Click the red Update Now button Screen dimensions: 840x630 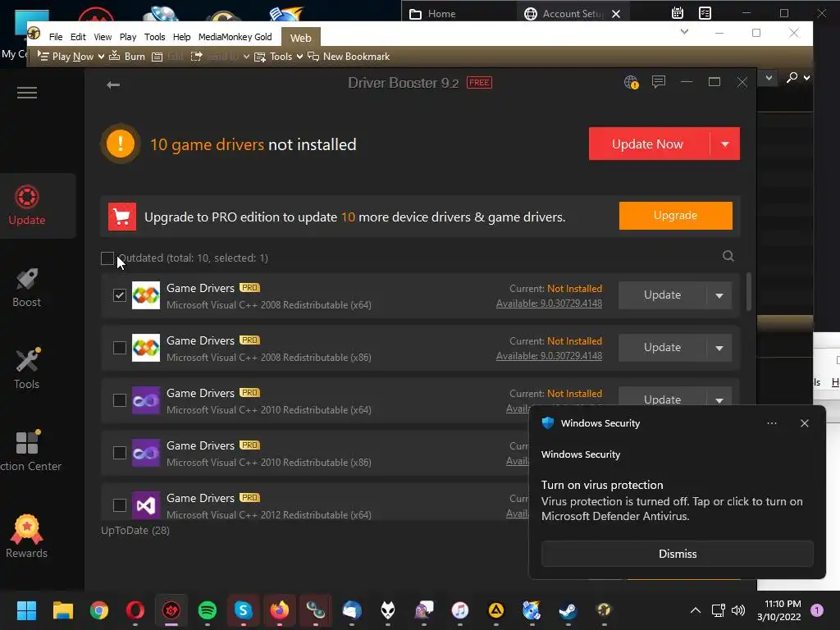pos(649,144)
